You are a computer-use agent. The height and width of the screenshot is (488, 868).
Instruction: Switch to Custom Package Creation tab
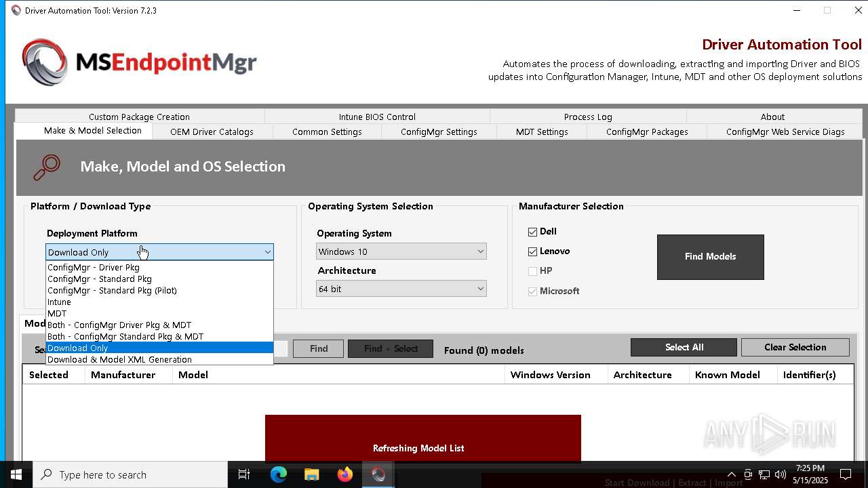tap(139, 117)
